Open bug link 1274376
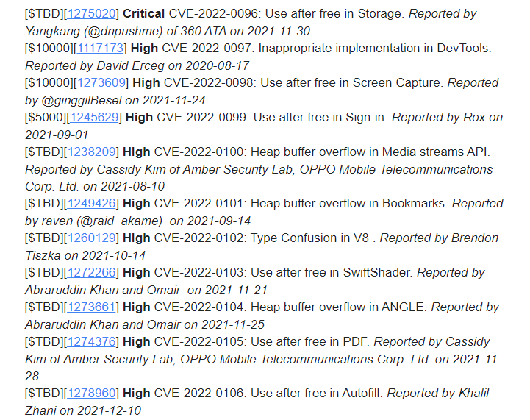 [92, 341]
